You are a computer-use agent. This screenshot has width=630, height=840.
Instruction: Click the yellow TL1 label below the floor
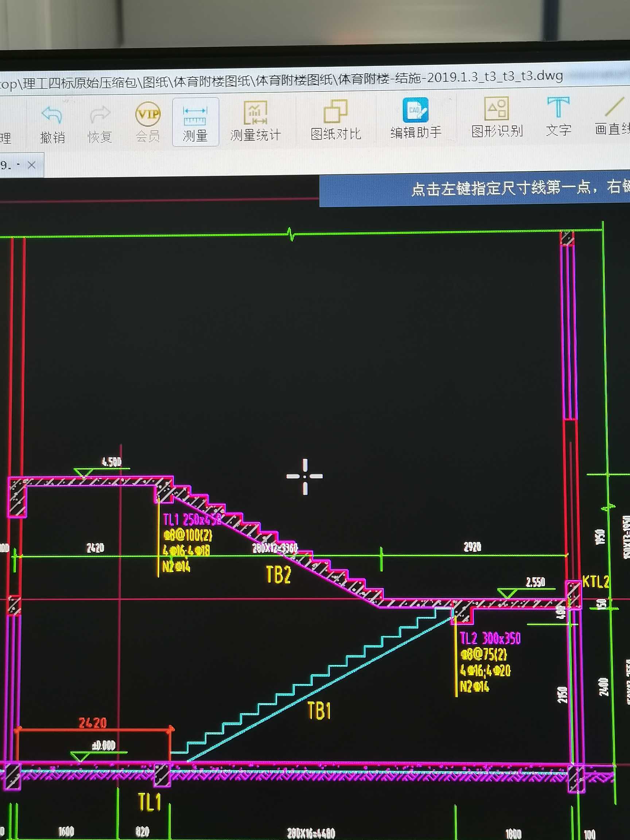click(x=149, y=802)
